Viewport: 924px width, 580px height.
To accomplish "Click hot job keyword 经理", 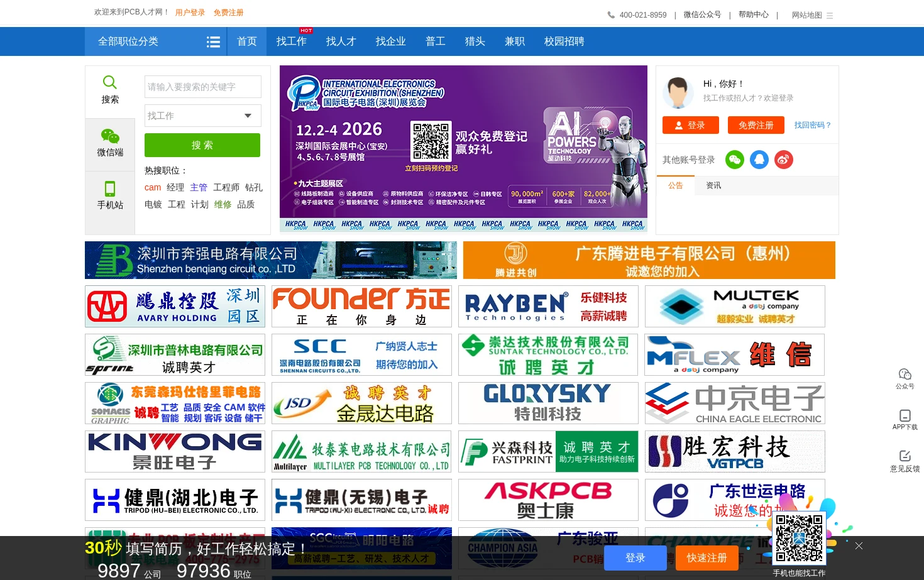I will [175, 187].
